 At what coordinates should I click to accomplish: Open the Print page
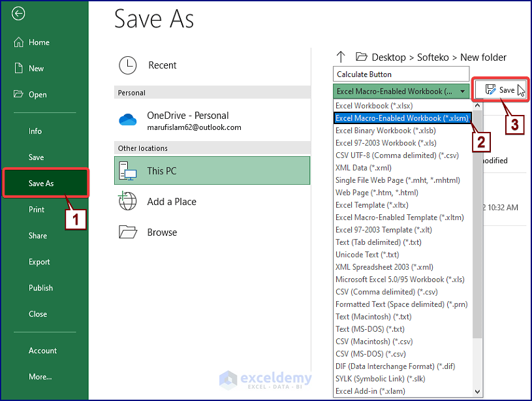point(37,210)
